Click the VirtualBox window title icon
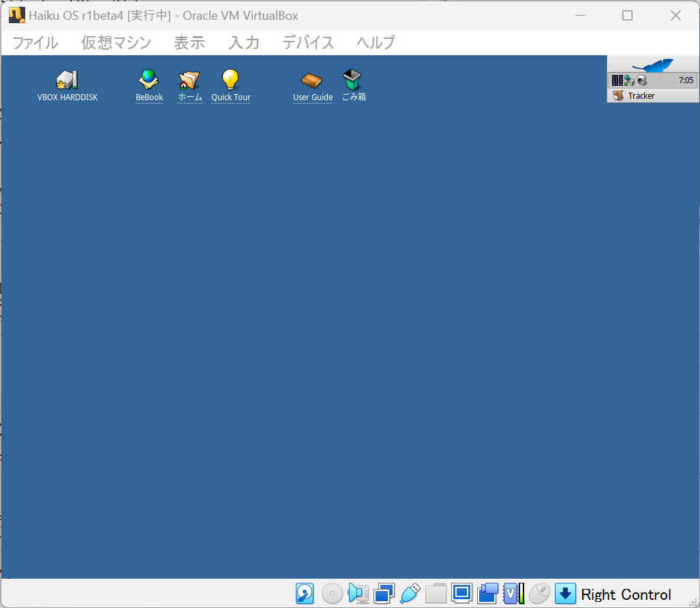The image size is (700, 608). point(16,15)
